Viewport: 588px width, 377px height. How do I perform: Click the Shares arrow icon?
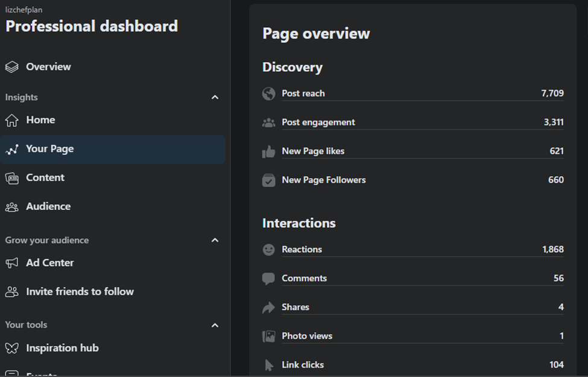click(x=269, y=308)
